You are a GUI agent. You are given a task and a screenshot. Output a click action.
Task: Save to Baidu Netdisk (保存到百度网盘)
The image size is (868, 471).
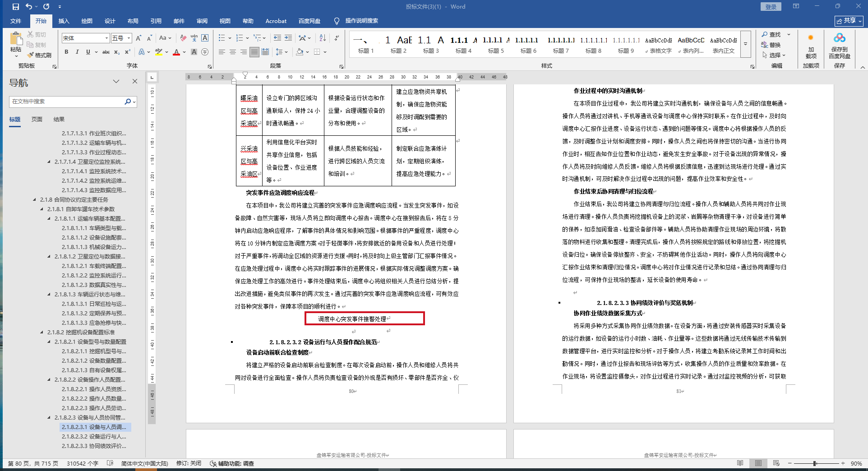pyautogui.click(x=840, y=45)
